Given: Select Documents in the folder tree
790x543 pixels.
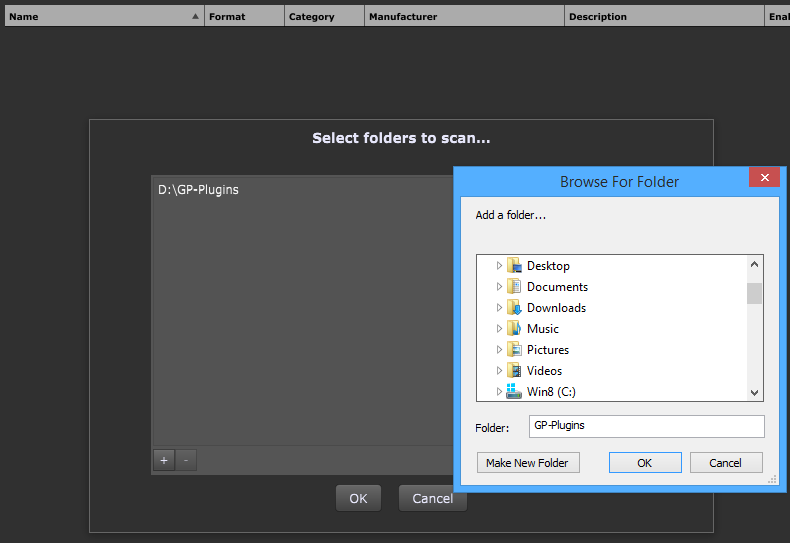Looking at the screenshot, I should (557, 287).
